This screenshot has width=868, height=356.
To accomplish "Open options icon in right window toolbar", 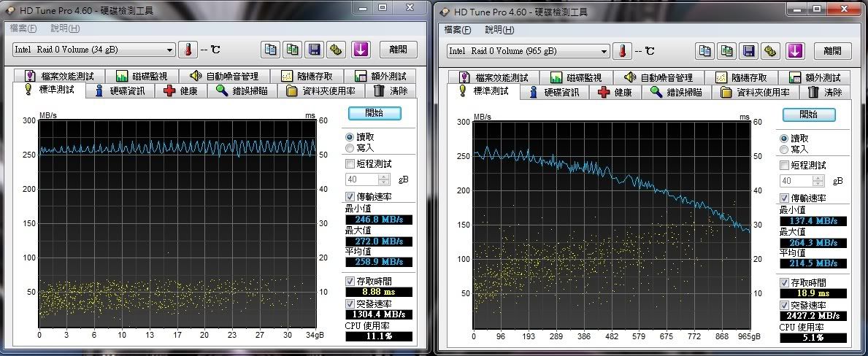I will (x=770, y=51).
